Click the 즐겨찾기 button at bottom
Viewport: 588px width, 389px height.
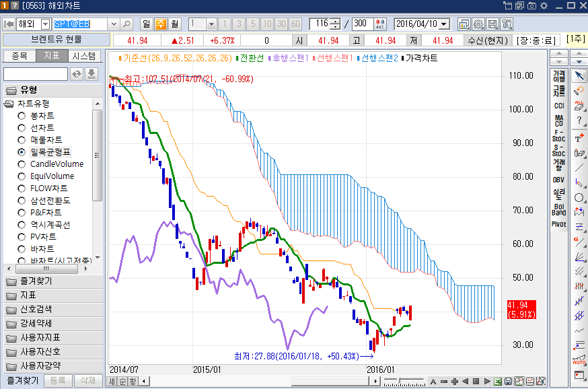point(22,381)
